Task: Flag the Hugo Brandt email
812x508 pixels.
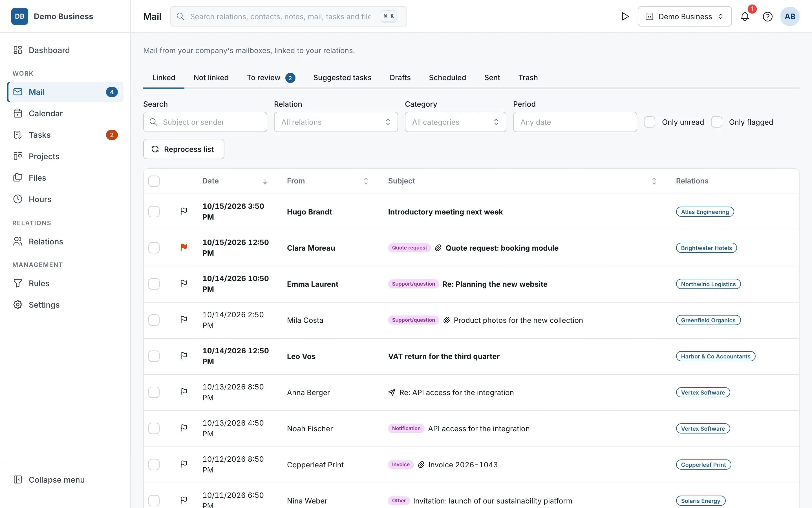Action: (x=184, y=211)
